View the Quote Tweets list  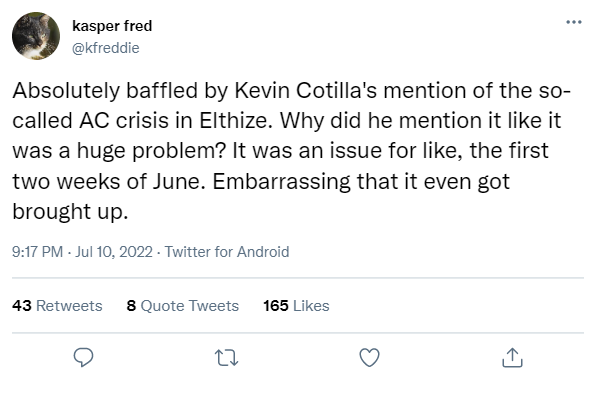point(190,306)
